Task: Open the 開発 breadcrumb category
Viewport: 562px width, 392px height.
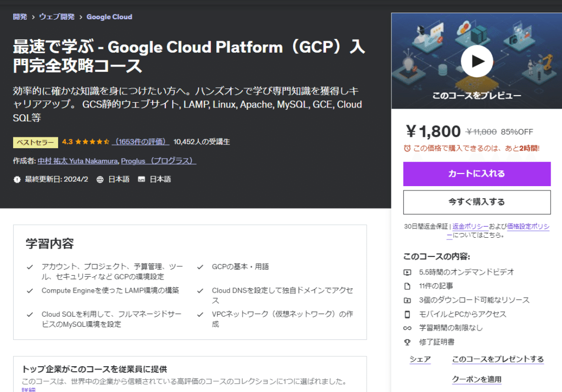Action: point(20,17)
